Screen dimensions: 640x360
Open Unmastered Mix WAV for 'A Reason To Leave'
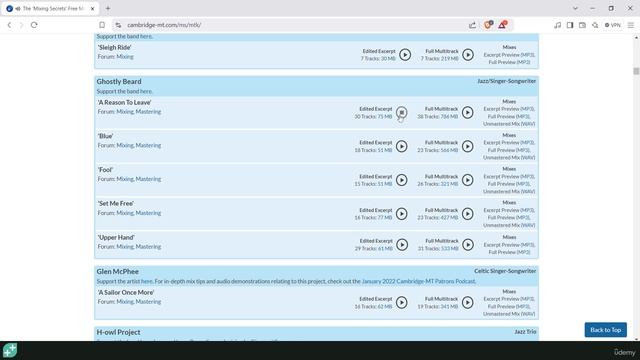click(x=509, y=124)
